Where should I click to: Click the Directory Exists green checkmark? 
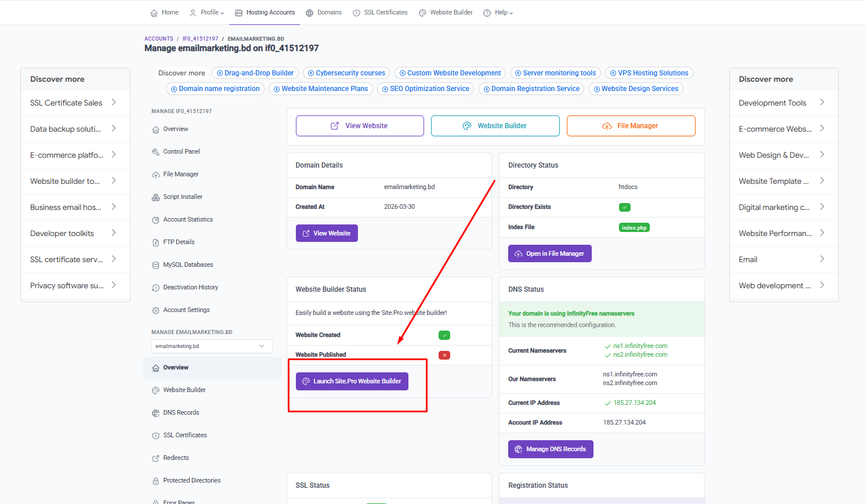[624, 206]
